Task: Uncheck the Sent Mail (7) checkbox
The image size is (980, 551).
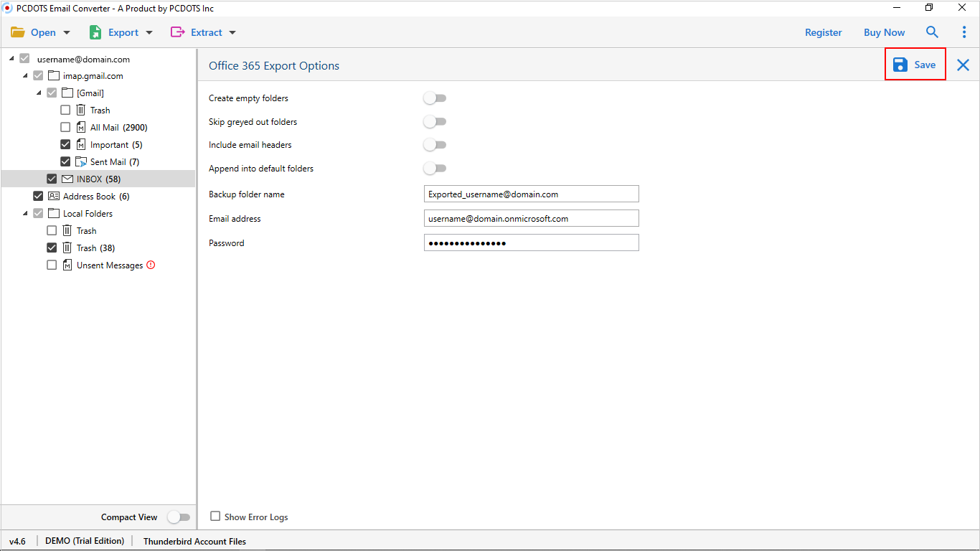Action: pyautogui.click(x=65, y=161)
